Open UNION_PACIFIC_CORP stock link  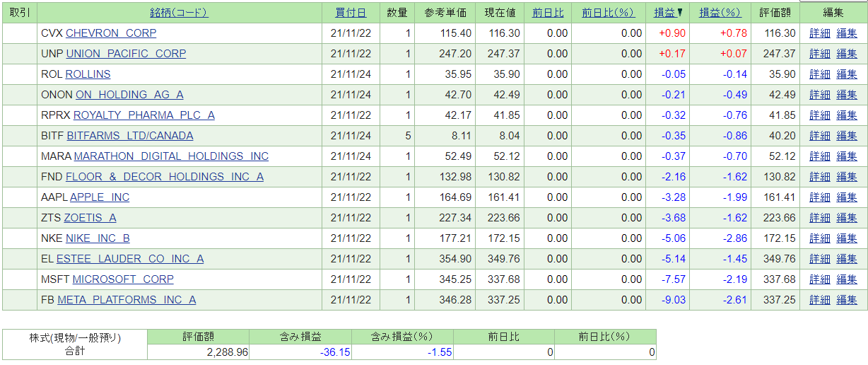[x=126, y=54]
